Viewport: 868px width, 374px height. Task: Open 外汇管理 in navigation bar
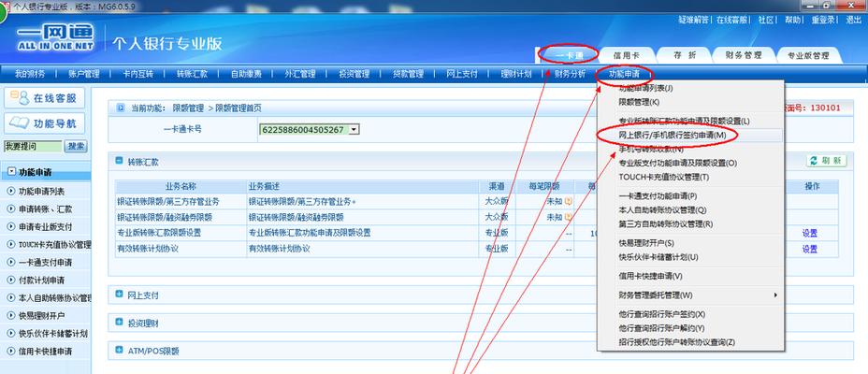pos(300,74)
